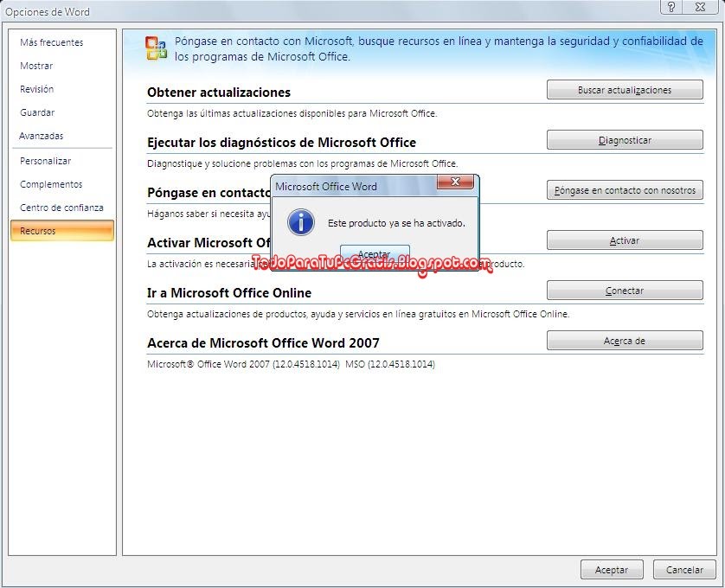Close the Opciones de Word window
The image size is (725, 588).
[701, 7]
